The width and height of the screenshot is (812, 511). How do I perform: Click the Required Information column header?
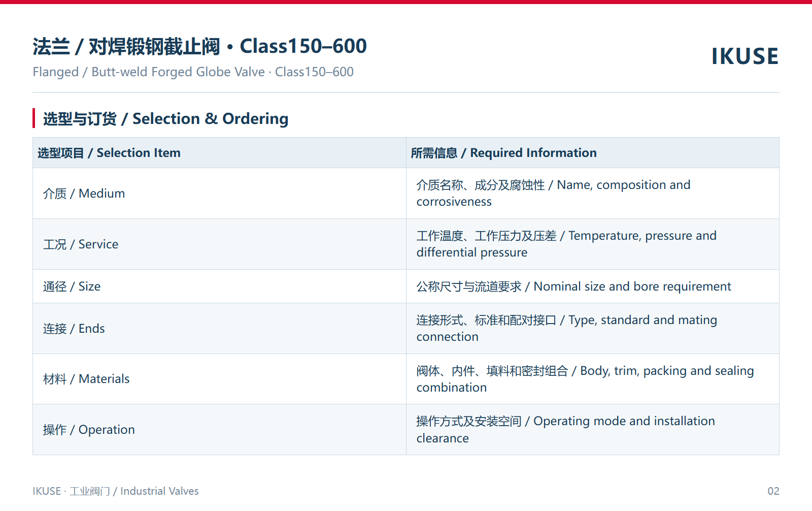(593, 153)
